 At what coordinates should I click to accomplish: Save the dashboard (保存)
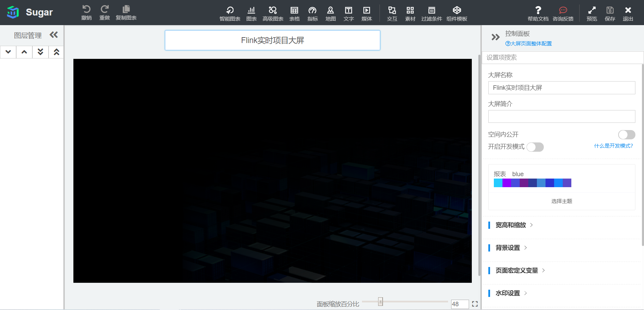[x=610, y=14]
